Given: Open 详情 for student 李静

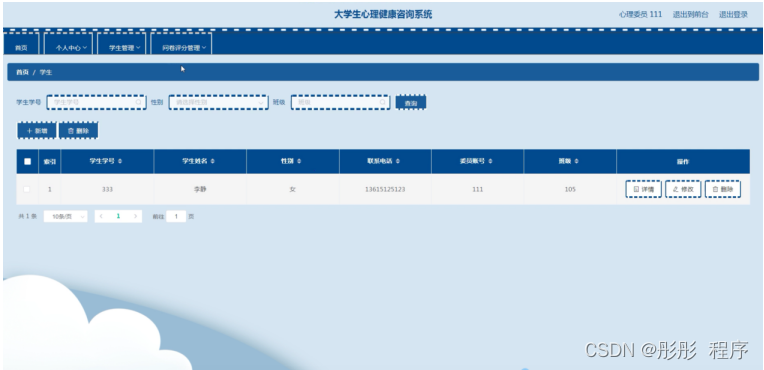Looking at the screenshot, I should (643, 189).
